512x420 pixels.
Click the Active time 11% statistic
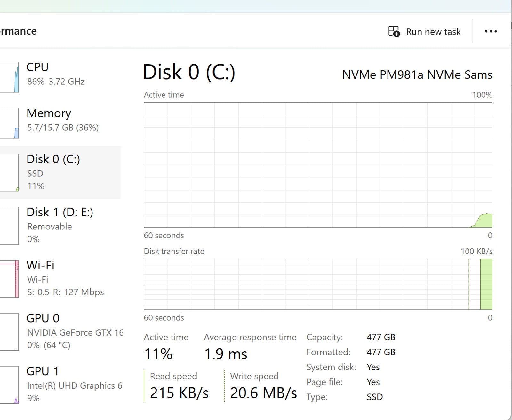point(158,354)
